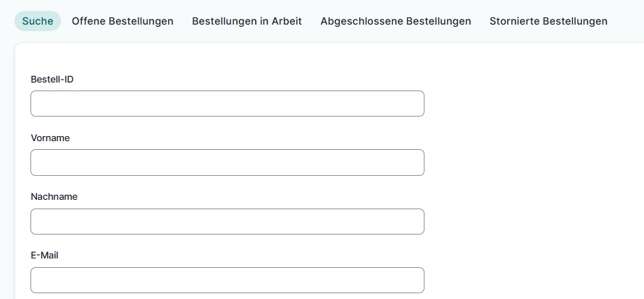Click the Bestell-ID field label
The image size is (644, 299).
(x=52, y=79)
